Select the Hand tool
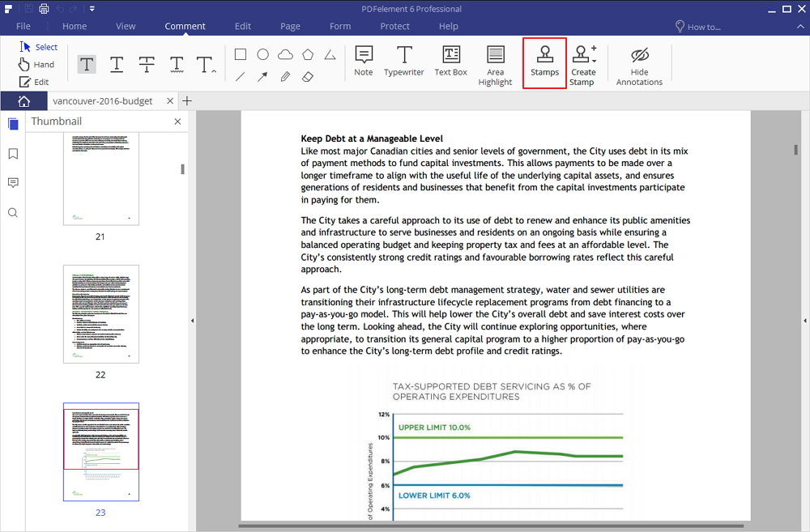Screen dimensions: 810x532 tap(37, 64)
